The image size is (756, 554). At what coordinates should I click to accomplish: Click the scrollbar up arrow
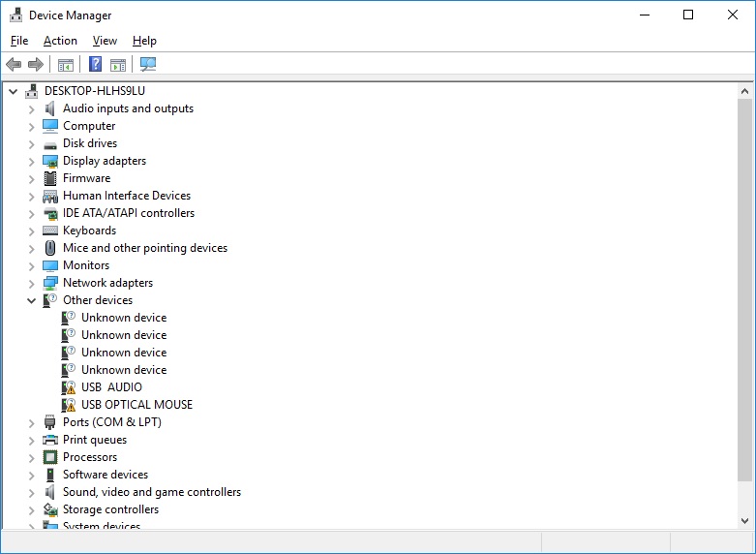[744, 91]
